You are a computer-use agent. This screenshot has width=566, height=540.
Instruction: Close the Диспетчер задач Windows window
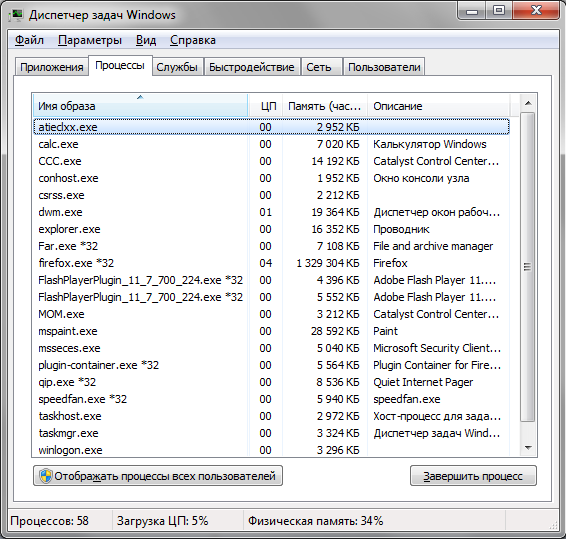(536, 11)
